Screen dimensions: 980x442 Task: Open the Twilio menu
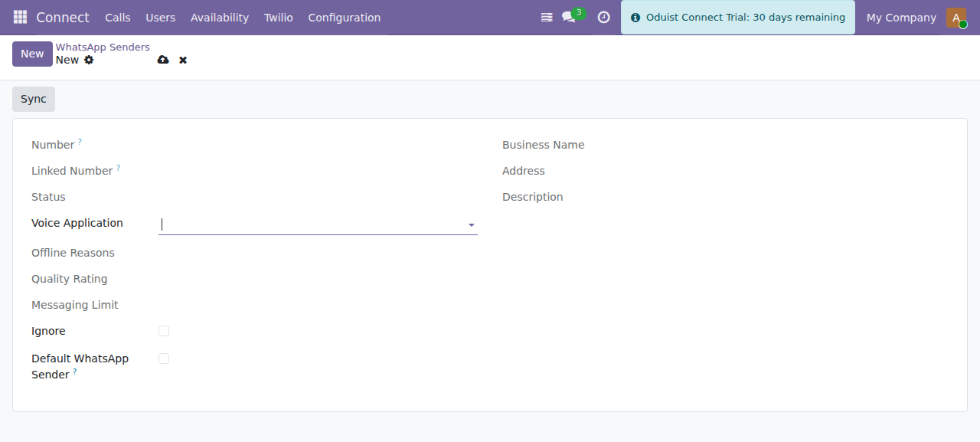click(279, 17)
